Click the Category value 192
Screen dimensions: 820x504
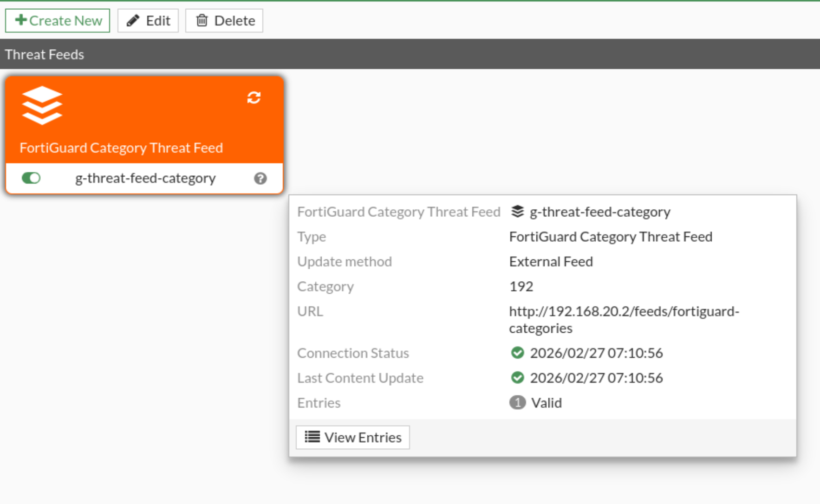(521, 286)
